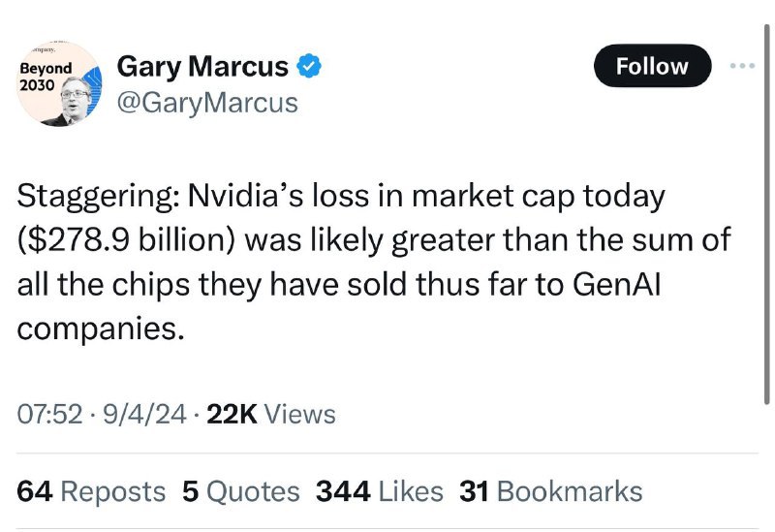Show the 64 Reposts list
The width and height of the screenshot is (775, 532).
coord(91,491)
